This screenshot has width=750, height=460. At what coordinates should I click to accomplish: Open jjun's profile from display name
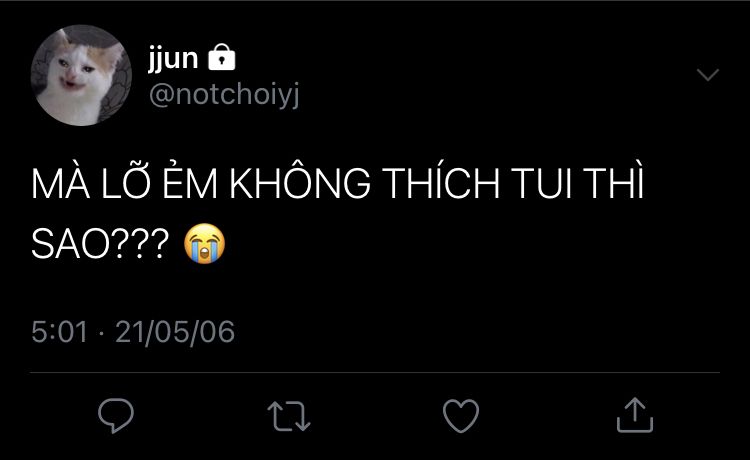[173, 59]
